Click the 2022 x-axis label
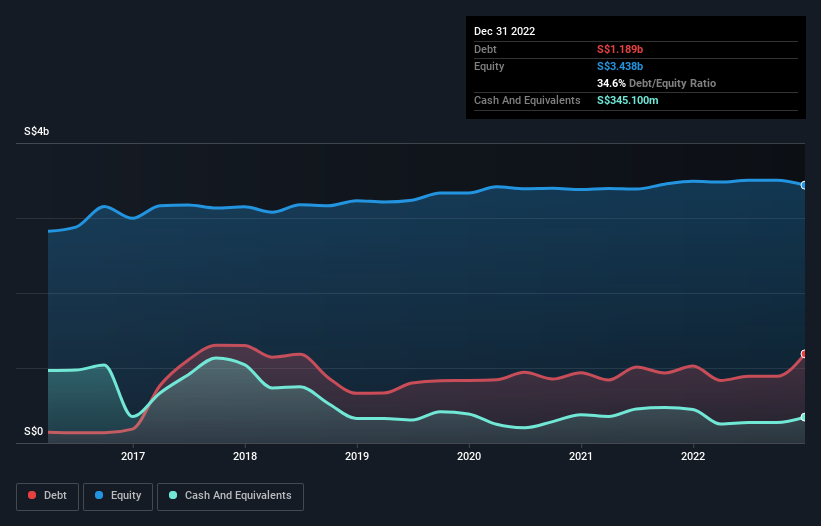Image resolution: width=821 pixels, height=526 pixels. click(693, 456)
